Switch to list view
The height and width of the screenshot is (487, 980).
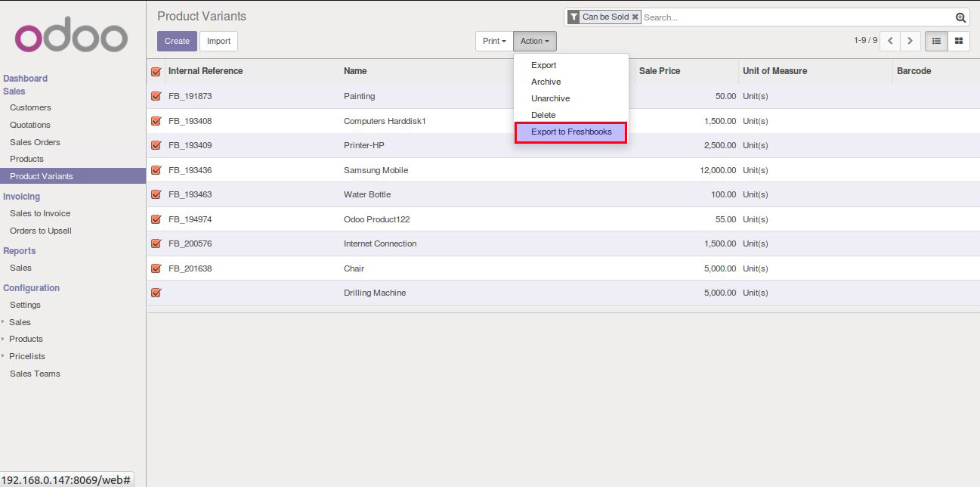pos(937,41)
